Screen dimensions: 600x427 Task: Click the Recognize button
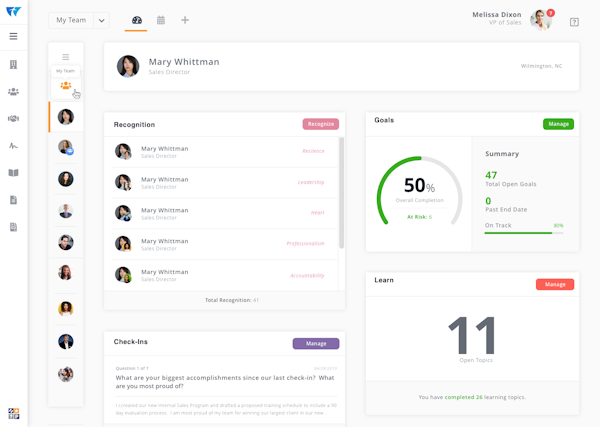tap(321, 124)
